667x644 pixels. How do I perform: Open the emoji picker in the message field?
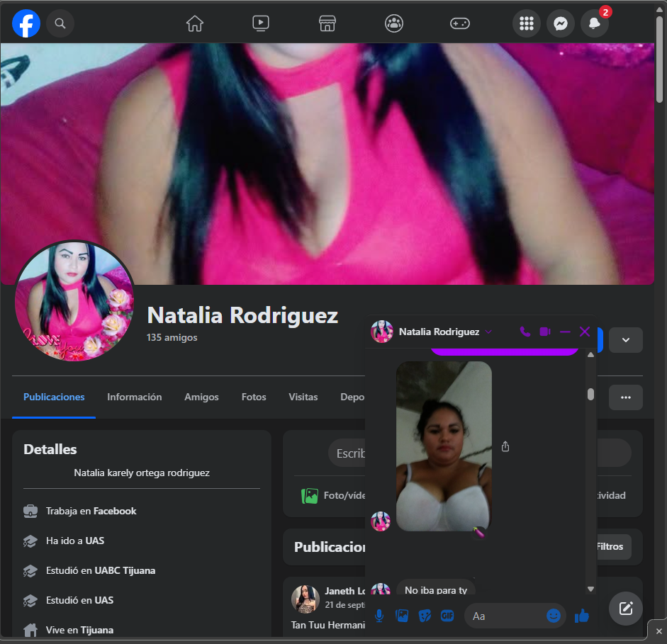[554, 616]
